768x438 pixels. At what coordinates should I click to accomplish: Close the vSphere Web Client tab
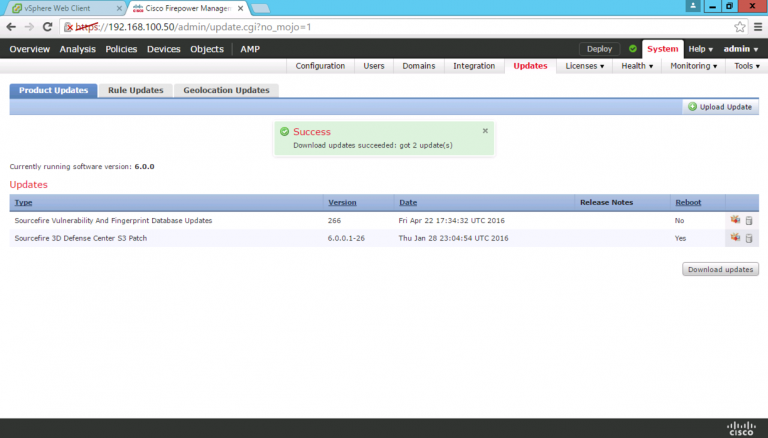[x=119, y=8]
